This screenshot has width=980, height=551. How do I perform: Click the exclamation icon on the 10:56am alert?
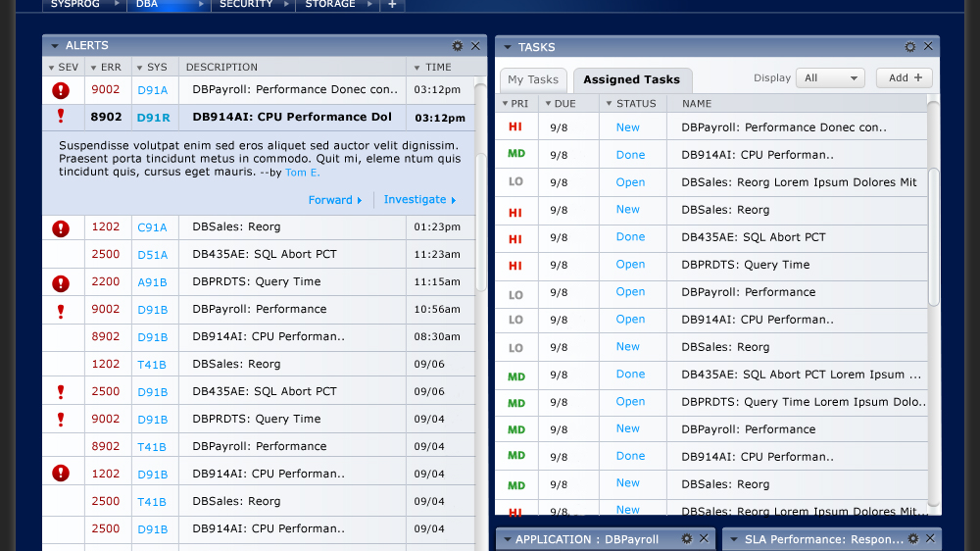click(61, 312)
